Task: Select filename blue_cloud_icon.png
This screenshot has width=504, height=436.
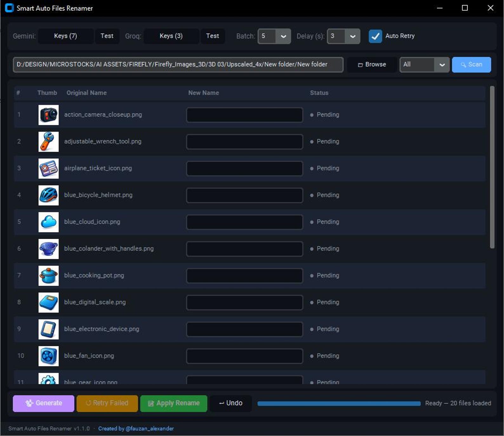Action: click(92, 222)
